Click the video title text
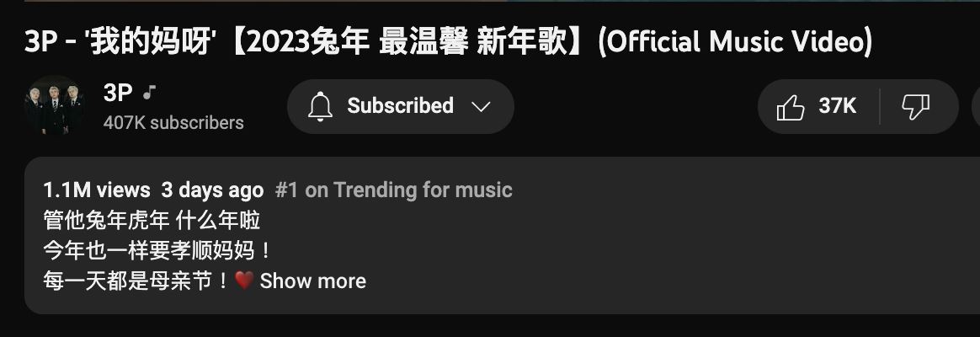The width and height of the screenshot is (980, 337). pyautogui.click(x=448, y=42)
